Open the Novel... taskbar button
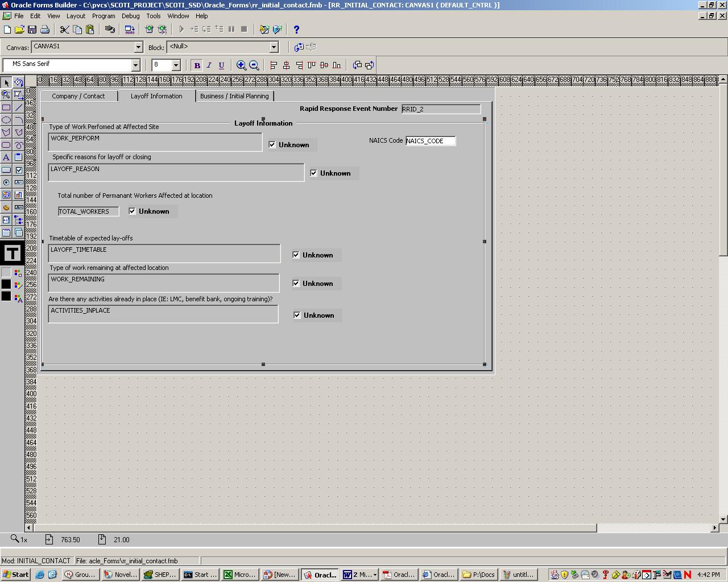Screen dimensions: 728x582 (x=121, y=575)
